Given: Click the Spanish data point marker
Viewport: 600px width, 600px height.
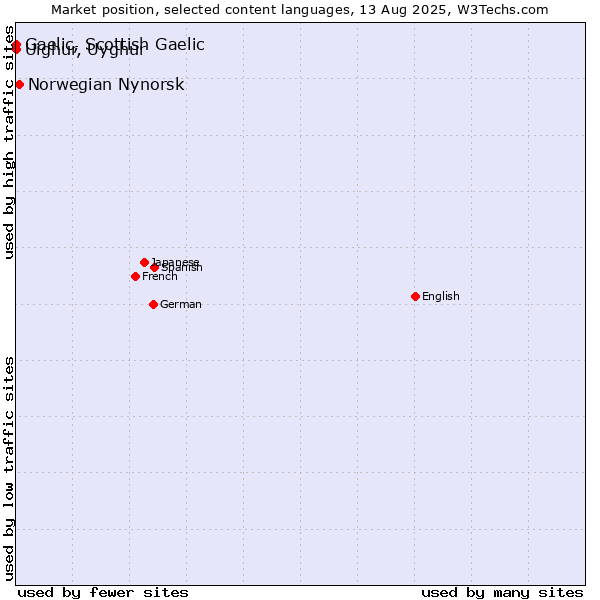Looking at the screenshot, I should click(x=155, y=267).
